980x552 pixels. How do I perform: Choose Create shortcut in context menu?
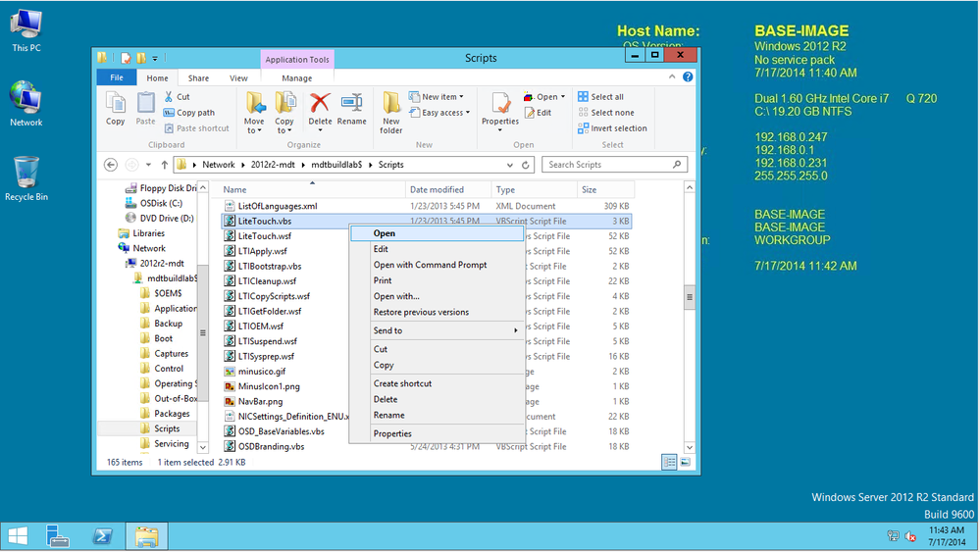tap(437, 383)
